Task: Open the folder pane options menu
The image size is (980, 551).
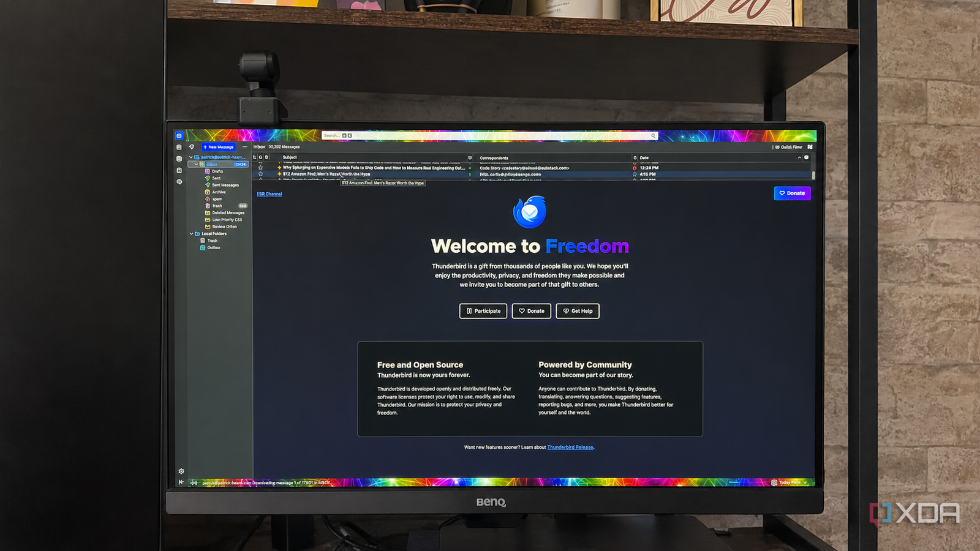Action: [x=244, y=147]
